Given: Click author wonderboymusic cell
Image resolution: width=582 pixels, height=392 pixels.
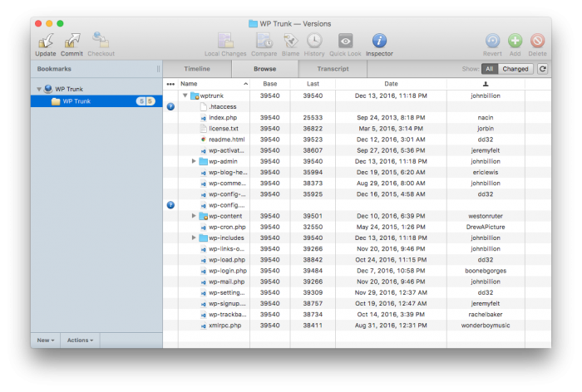Looking at the screenshot, I should [x=486, y=326].
